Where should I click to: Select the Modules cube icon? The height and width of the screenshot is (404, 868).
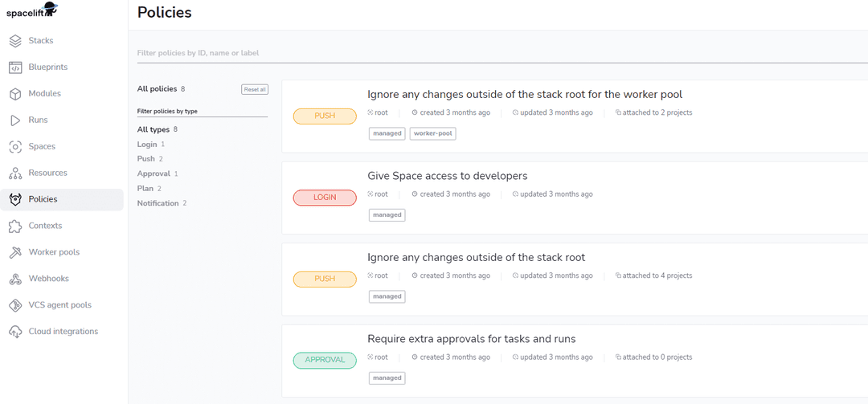pos(15,94)
